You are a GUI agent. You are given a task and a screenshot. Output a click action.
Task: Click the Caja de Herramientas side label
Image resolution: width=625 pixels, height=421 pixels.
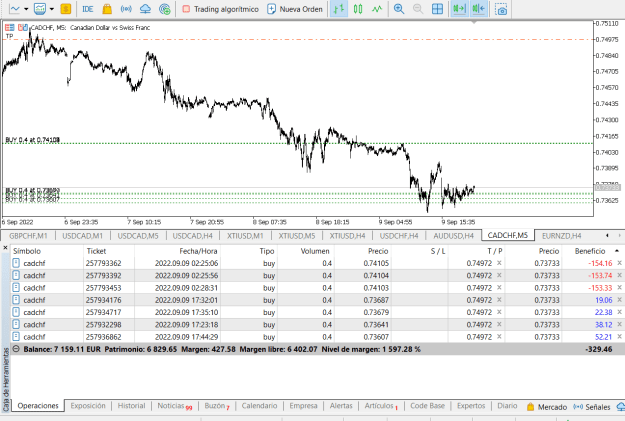coord(6,379)
